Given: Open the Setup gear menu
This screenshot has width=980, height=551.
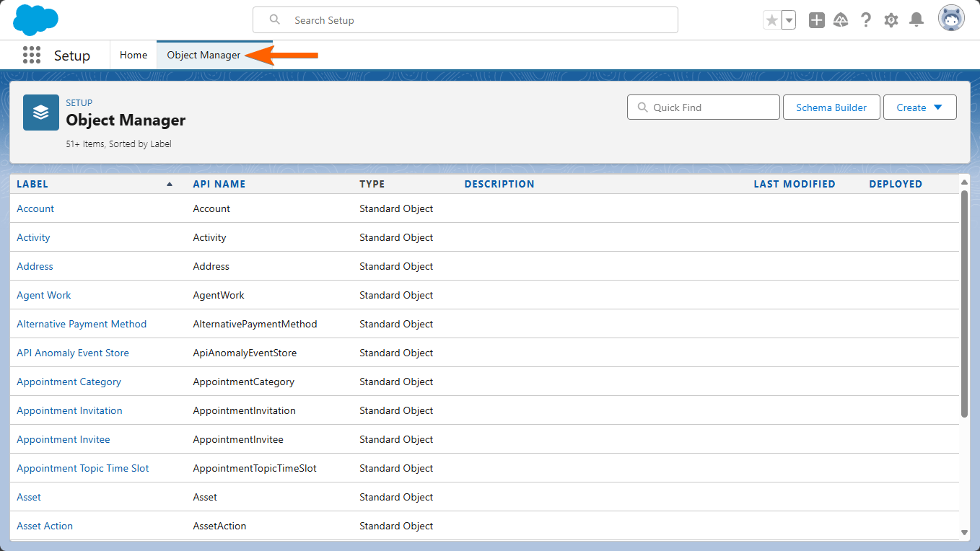Looking at the screenshot, I should click(x=891, y=20).
